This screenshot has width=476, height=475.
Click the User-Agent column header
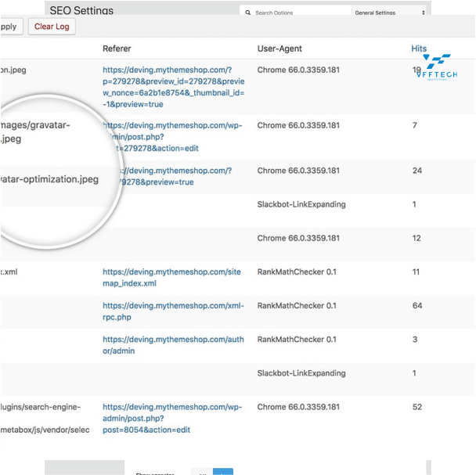tap(279, 49)
